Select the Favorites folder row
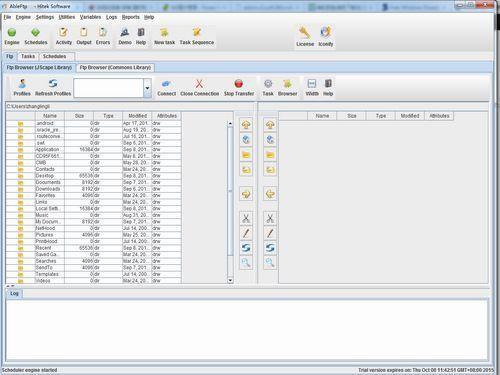 tap(94, 195)
